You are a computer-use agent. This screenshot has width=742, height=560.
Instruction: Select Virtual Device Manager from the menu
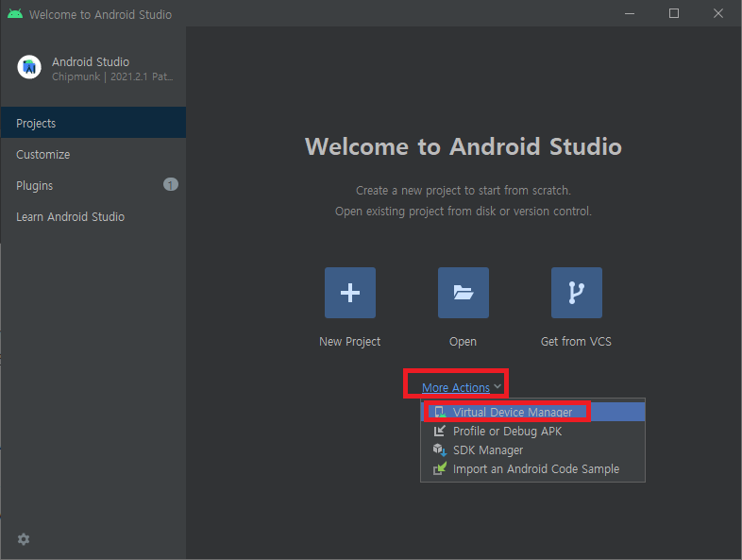(532, 412)
